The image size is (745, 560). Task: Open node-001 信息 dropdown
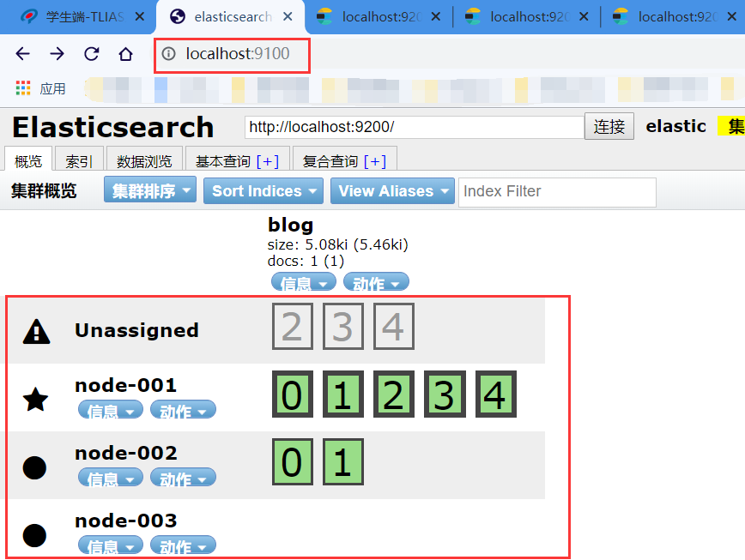pyautogui.click(x=110, y=410)
